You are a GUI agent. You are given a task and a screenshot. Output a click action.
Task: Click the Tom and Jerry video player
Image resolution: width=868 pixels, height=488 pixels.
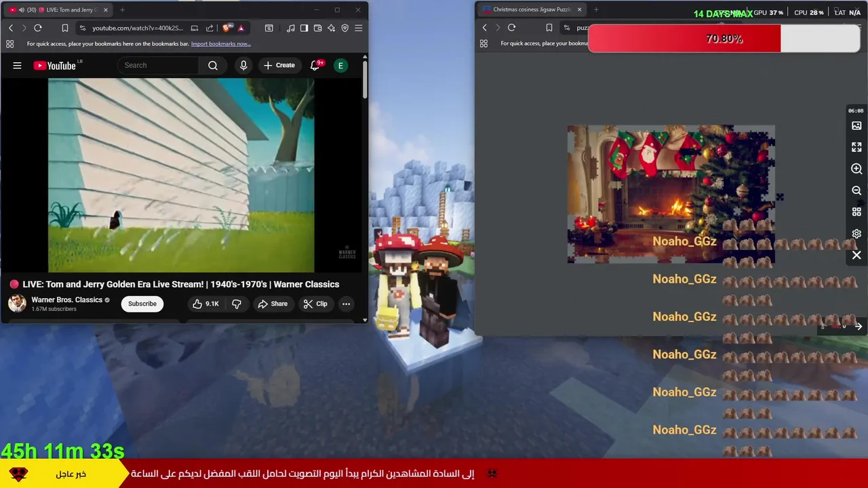(181, 175)
